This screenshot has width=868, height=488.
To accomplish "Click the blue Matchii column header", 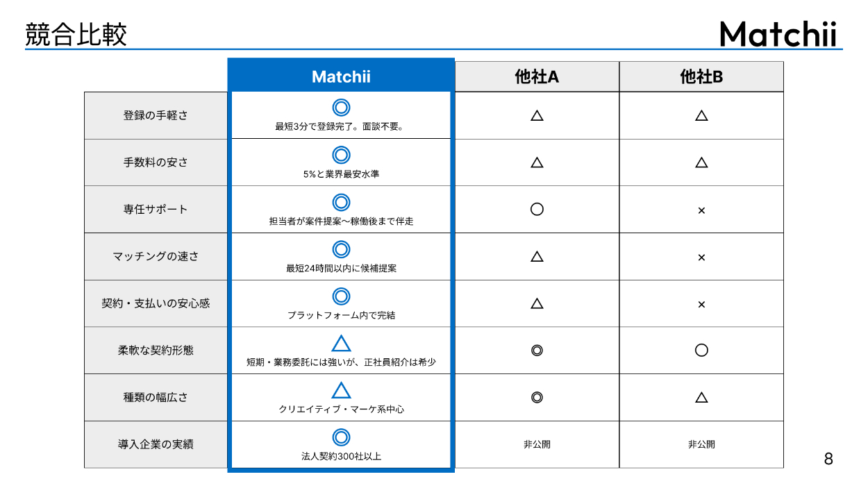I will (x=341, y=76).
